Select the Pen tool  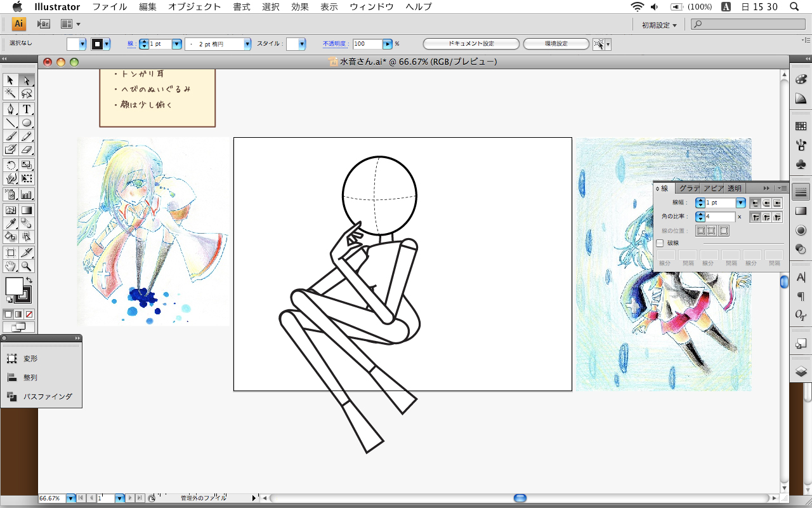(10, 109)
